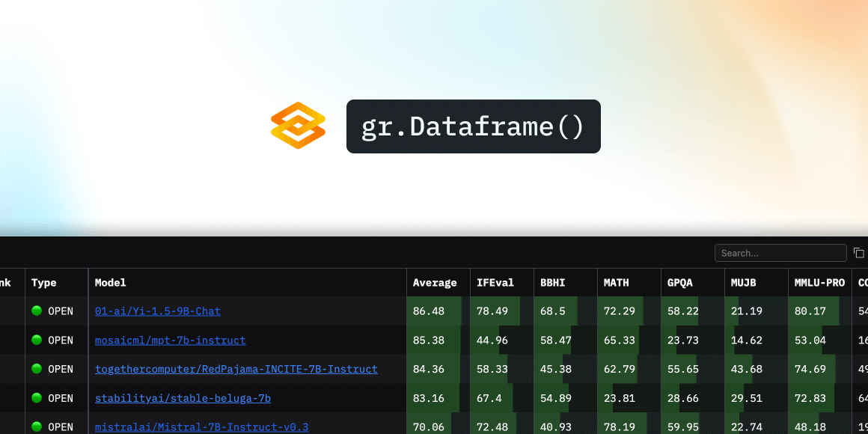
Task: Click the green dot beside stable-beluga-7b
Action: pyautogui.click(x=37, y=398)
